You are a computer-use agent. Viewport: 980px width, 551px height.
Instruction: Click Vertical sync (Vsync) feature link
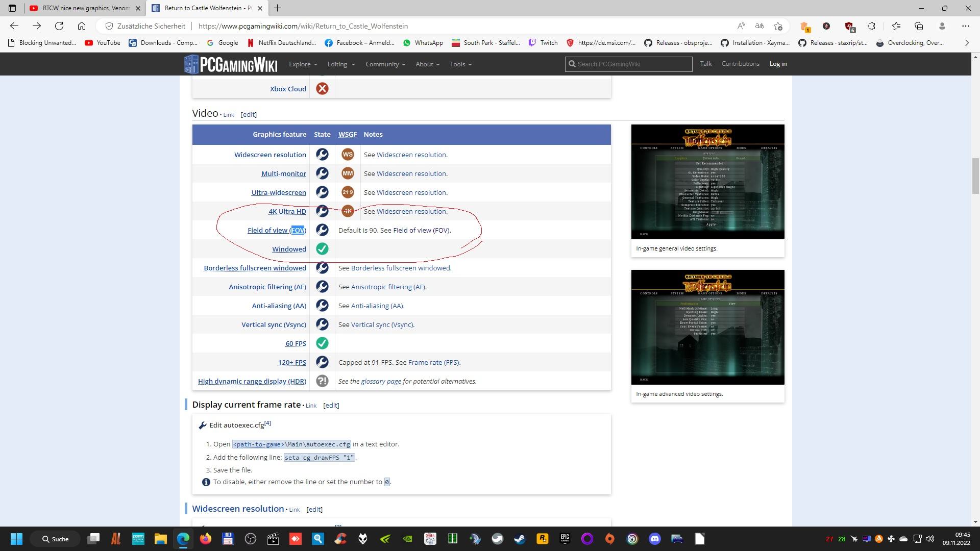[x=274, y=325]
